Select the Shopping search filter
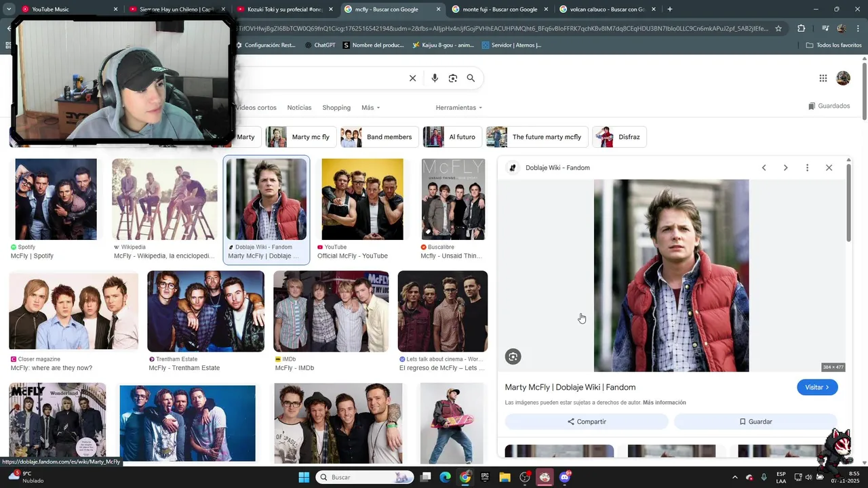 [336, 108]
